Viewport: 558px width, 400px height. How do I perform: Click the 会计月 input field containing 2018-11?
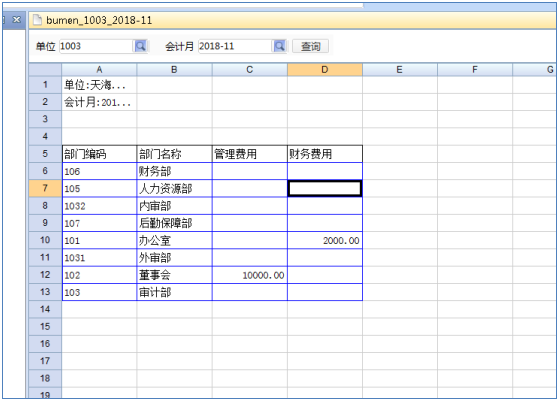(235, 46)
